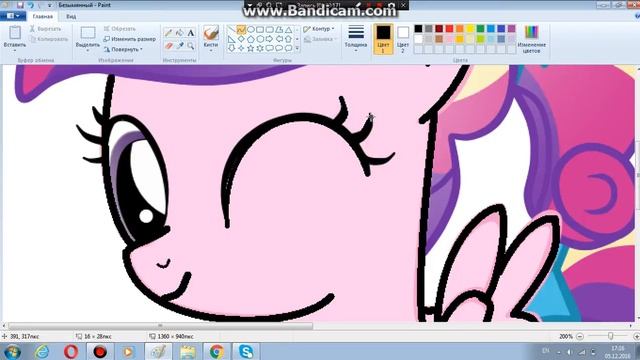Choose the rounded rectangular callout shape

coord(269,48)
